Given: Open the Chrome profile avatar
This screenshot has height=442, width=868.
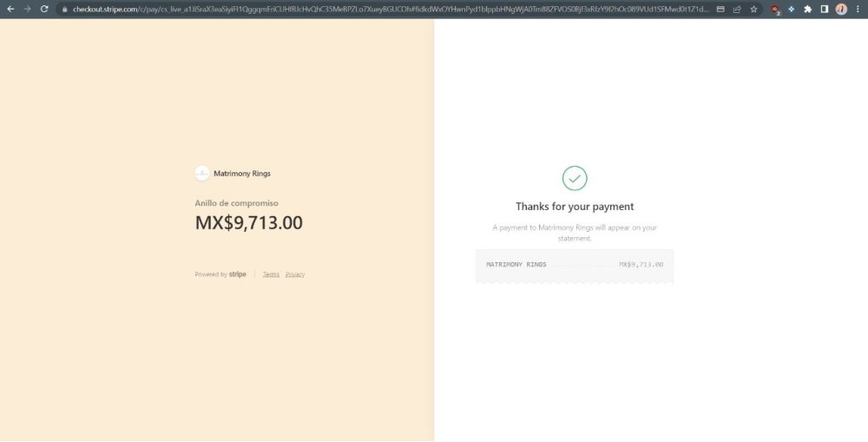Looking at the screenshot, I should point(841,10).
